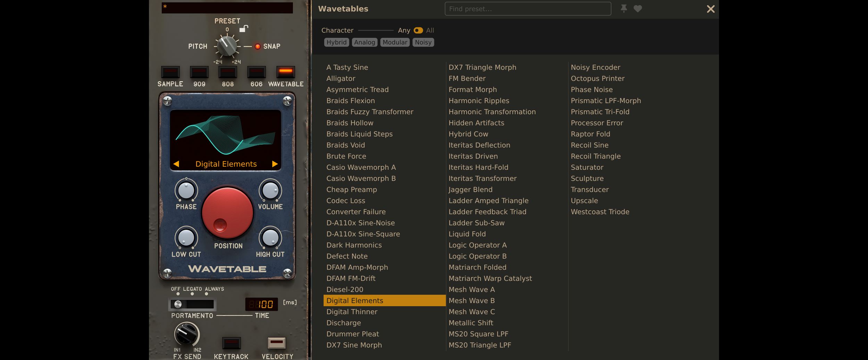Click the red POSITION knob
This screenshot has height=360, width=868.
coord(227,213)
